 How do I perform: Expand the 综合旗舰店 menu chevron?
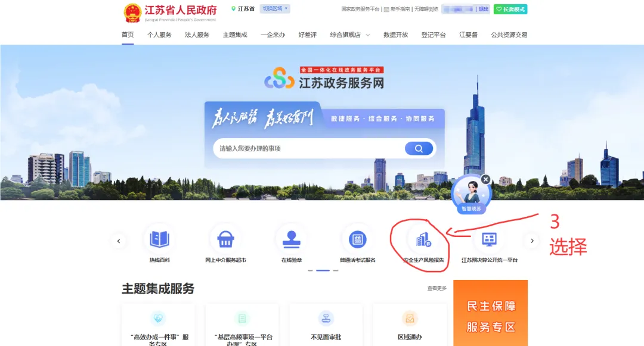click(368, 35)
